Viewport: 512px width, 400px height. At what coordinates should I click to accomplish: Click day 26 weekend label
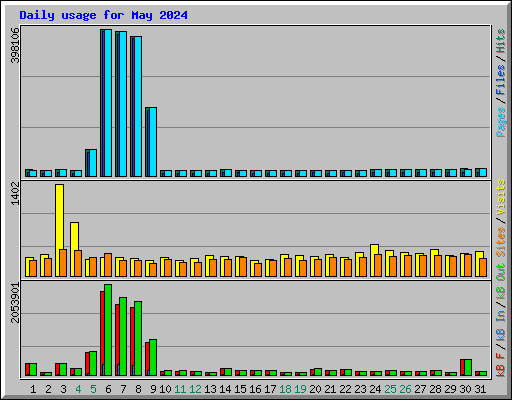[405, 389]
